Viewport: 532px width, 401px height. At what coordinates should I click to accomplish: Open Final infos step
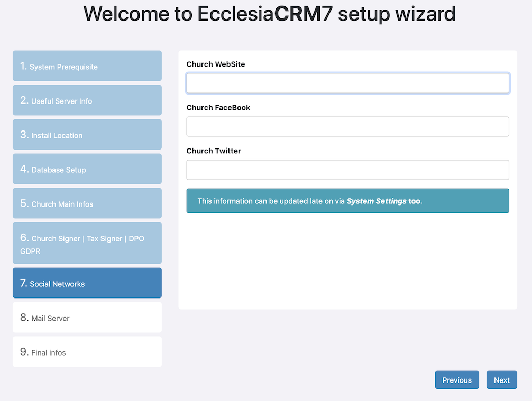87,351
